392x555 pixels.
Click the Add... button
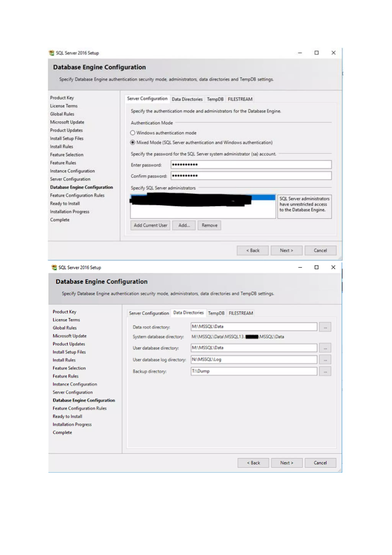tap(184, 225)
